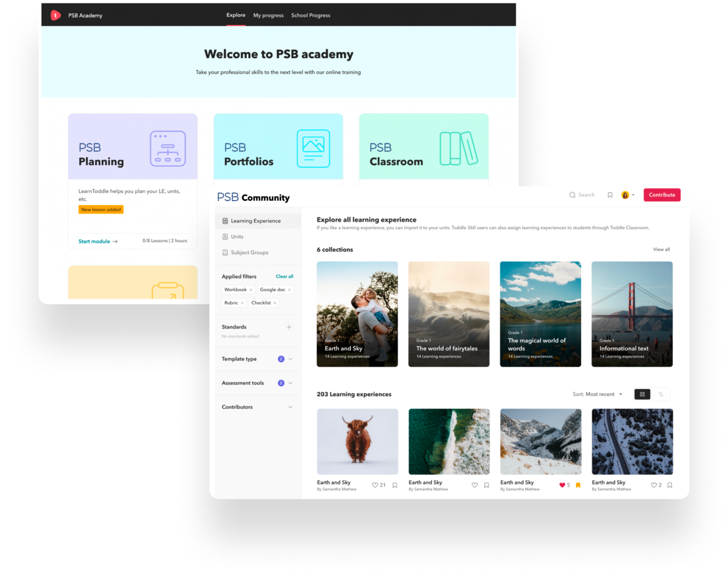Like the Highland cow Earth and Sky card
728x576 pixels.
(x=375, y=485)
